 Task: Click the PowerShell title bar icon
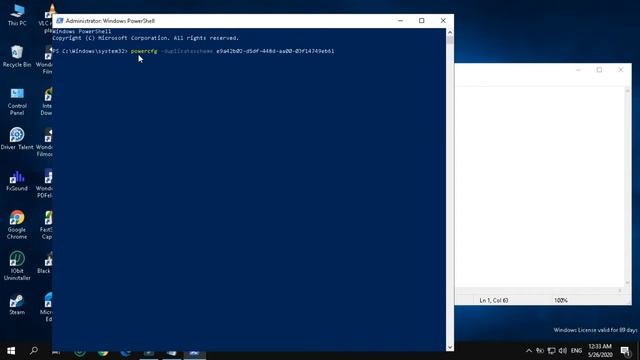point(60,21)
